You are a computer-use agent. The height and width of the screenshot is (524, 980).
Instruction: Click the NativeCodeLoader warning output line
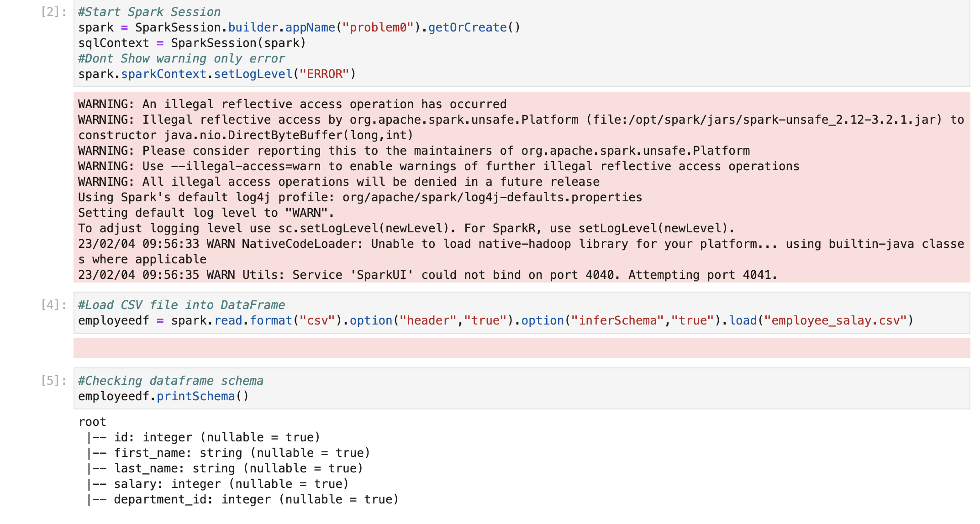tap(521, 244)
